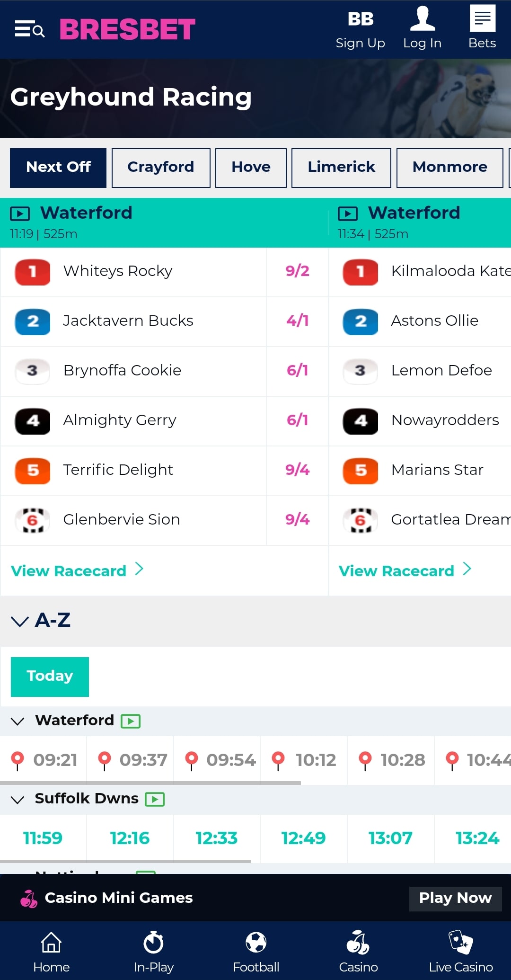Viewport: 511px width, 980px height.
Task: Open the live stream for 11:19 Waterford race
Action: pos(21,214)
